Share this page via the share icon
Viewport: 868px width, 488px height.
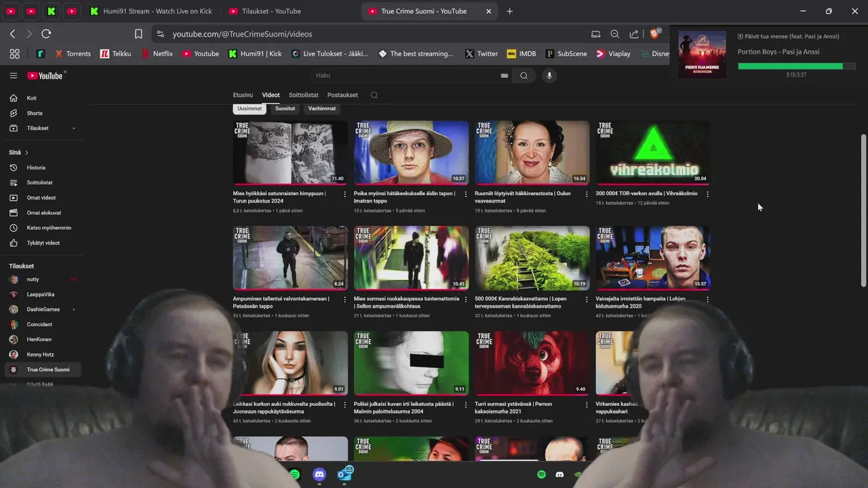pyautogui.click(x=634, y=34)
